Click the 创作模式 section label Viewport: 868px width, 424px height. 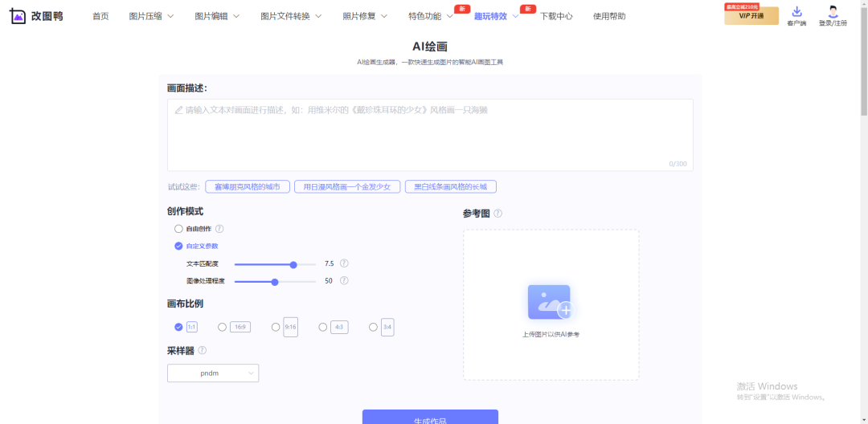(x=186, y=211)
